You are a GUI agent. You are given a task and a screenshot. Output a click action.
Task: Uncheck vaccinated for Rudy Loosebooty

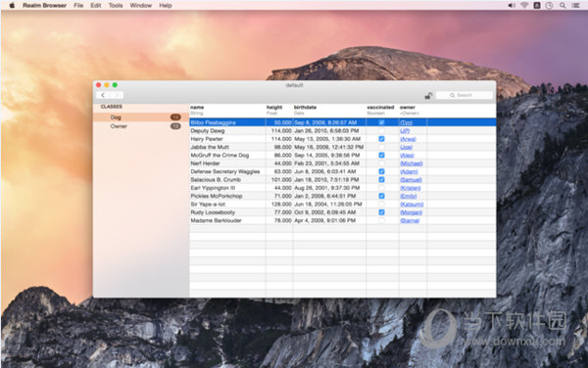point(381,212)
